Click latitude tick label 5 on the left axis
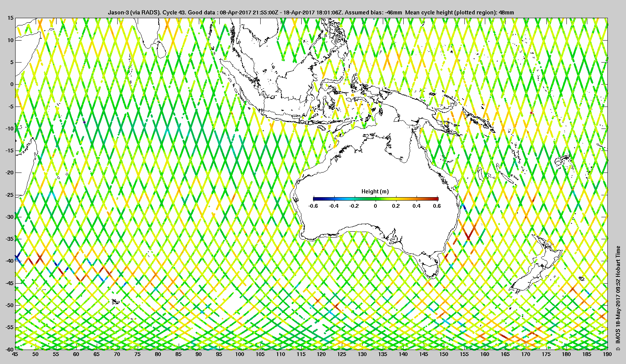 click(12, 62)
